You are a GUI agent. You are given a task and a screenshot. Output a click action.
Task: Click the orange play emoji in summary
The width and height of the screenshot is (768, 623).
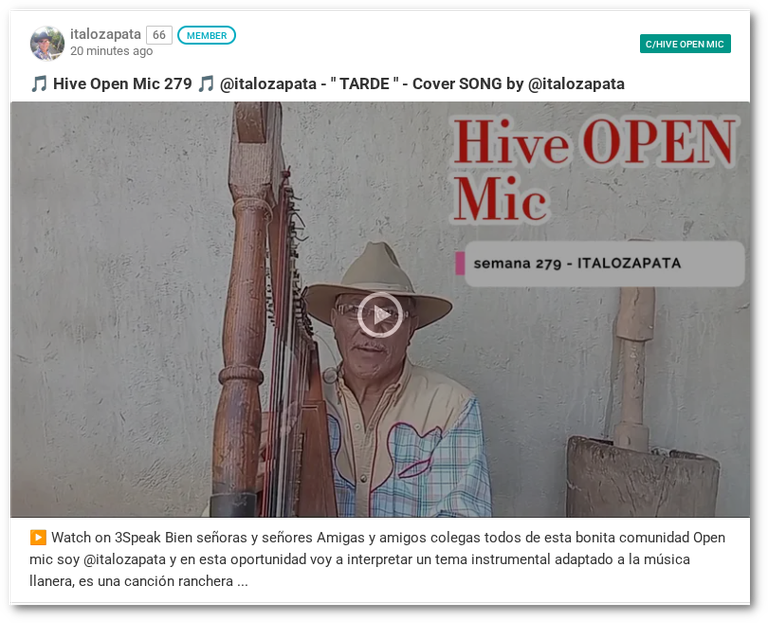[x=38, y=537]
